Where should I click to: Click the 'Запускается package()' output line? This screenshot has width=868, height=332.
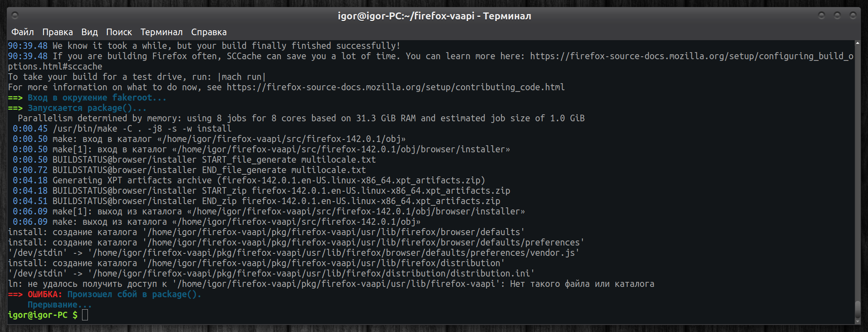pos(87,108)
